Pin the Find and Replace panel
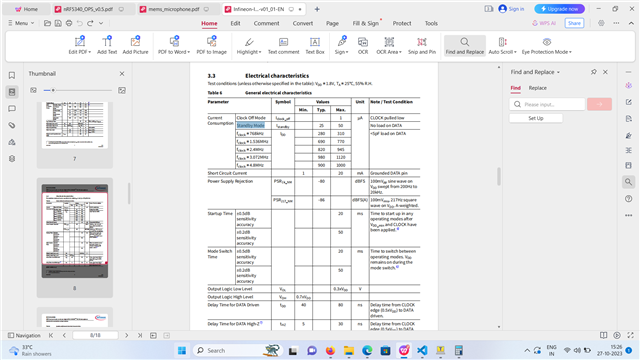The image size is (640, 360). [x=593, y=72]
